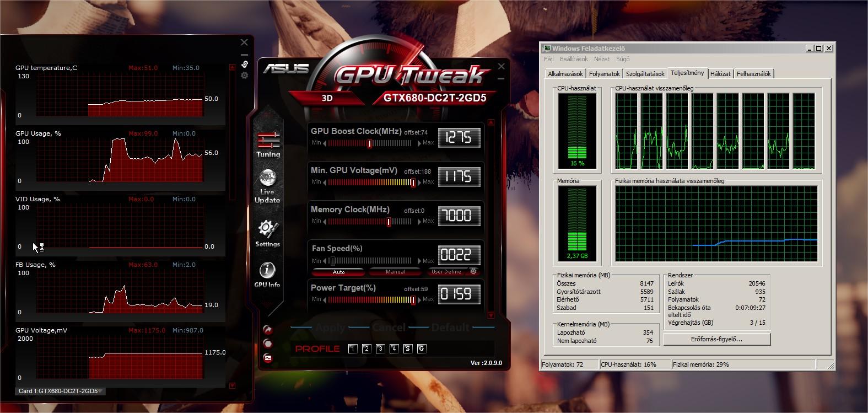The width and height of the screenshot is (868, 413).
Task: Decrease Power Target with left arrow
Action: tap(325, 299)
